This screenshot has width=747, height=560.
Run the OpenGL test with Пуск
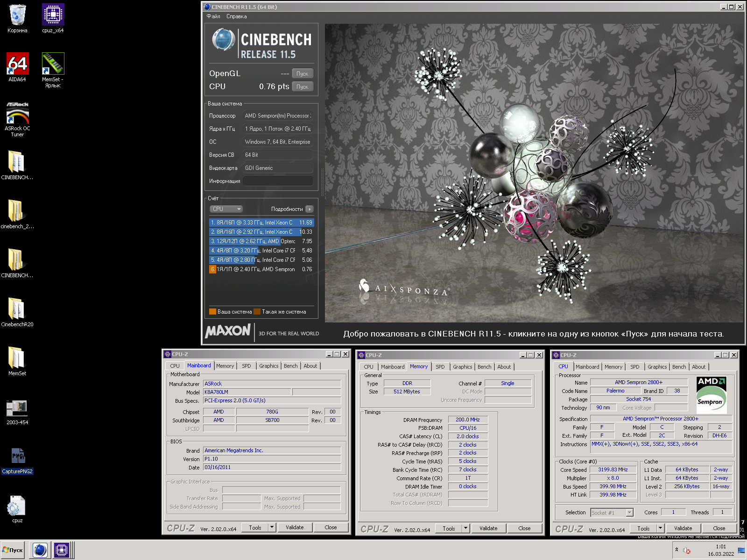(x=303, y=74)
